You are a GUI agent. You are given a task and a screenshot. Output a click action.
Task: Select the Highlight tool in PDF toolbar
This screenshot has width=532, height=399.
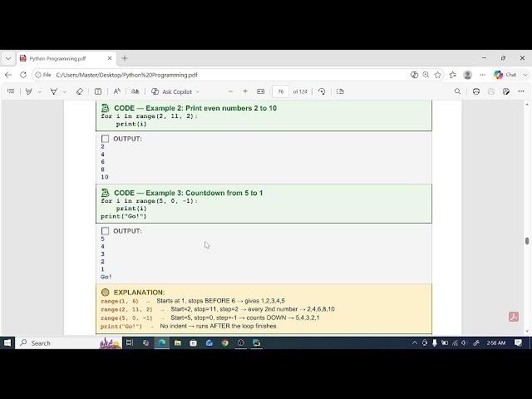pos(29,91)
